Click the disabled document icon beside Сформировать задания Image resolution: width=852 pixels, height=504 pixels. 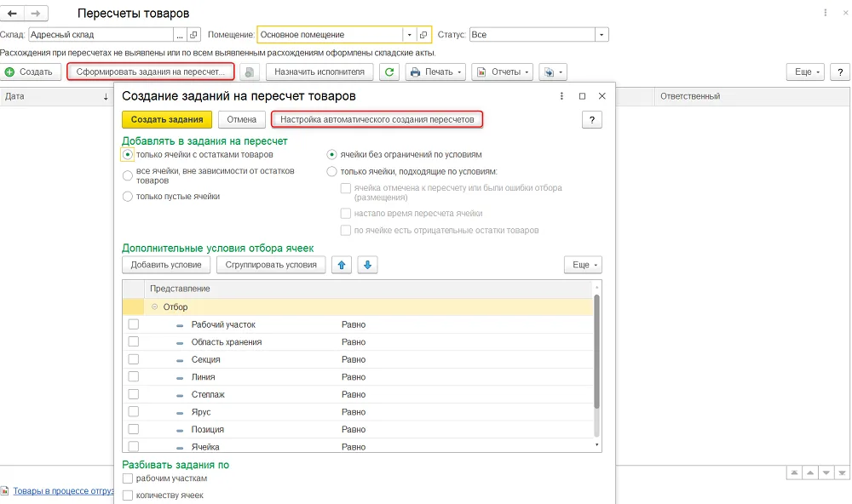coord(250,72)
